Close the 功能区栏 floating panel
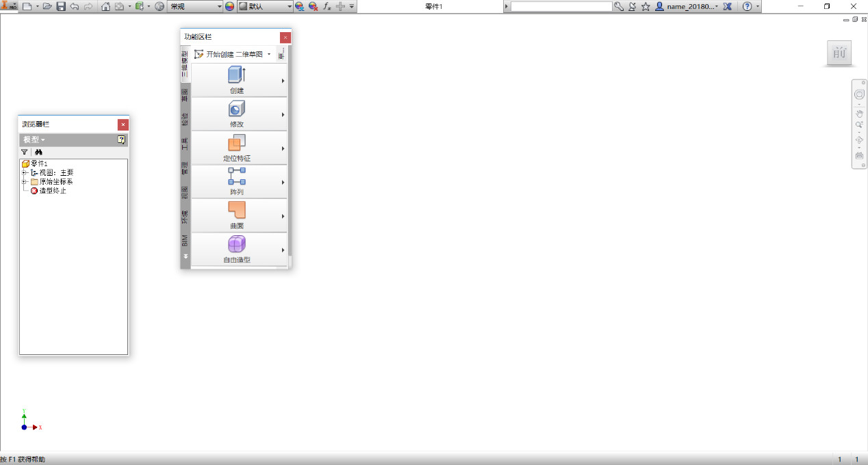Image resolution: width=868 pixels, height=465 pixels. coord(285,37)
